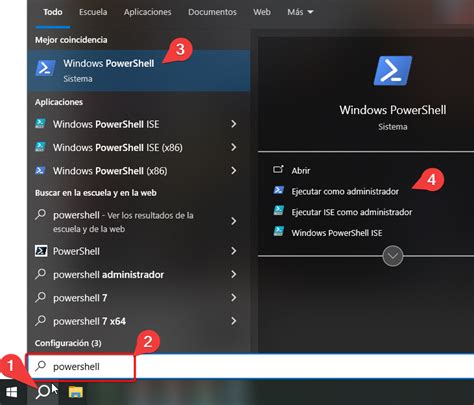Click the Windows PowerShell (x86) app icon

41,171
